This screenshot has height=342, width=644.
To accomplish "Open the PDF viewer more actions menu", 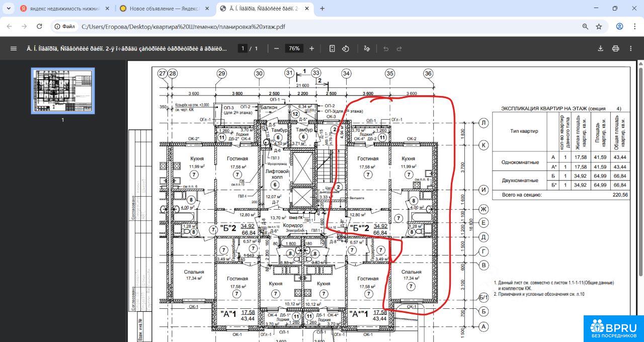I will tap(631, 48).
